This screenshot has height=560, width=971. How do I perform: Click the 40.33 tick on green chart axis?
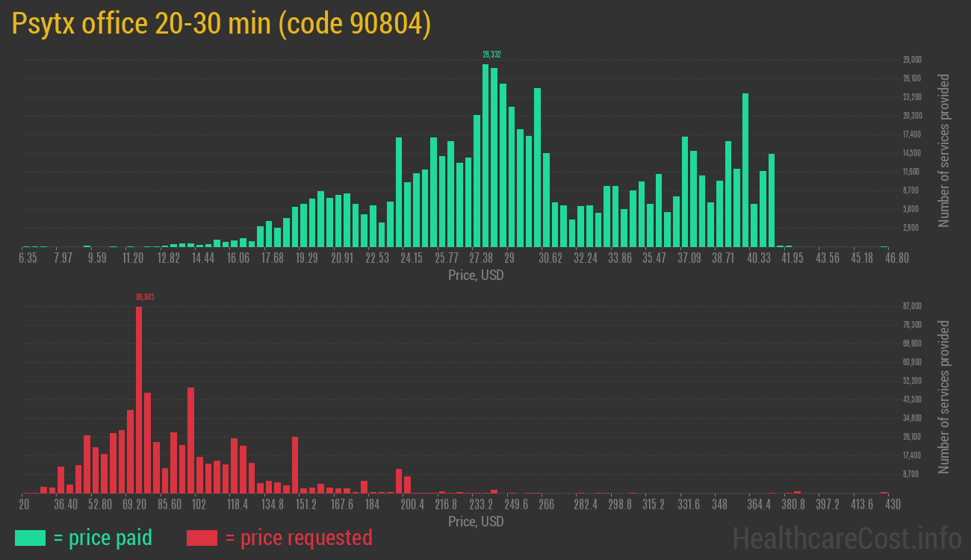[758, 258]
